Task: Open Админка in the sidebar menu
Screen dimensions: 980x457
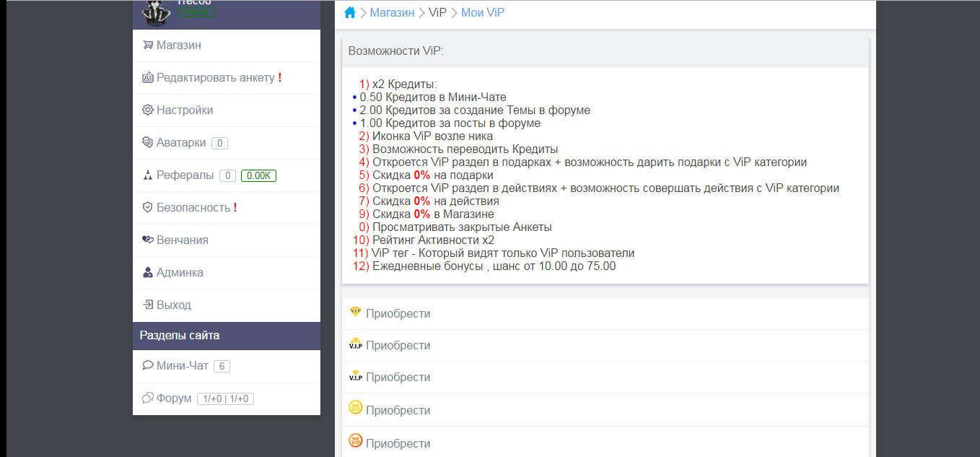Action: tap(180, 272)
